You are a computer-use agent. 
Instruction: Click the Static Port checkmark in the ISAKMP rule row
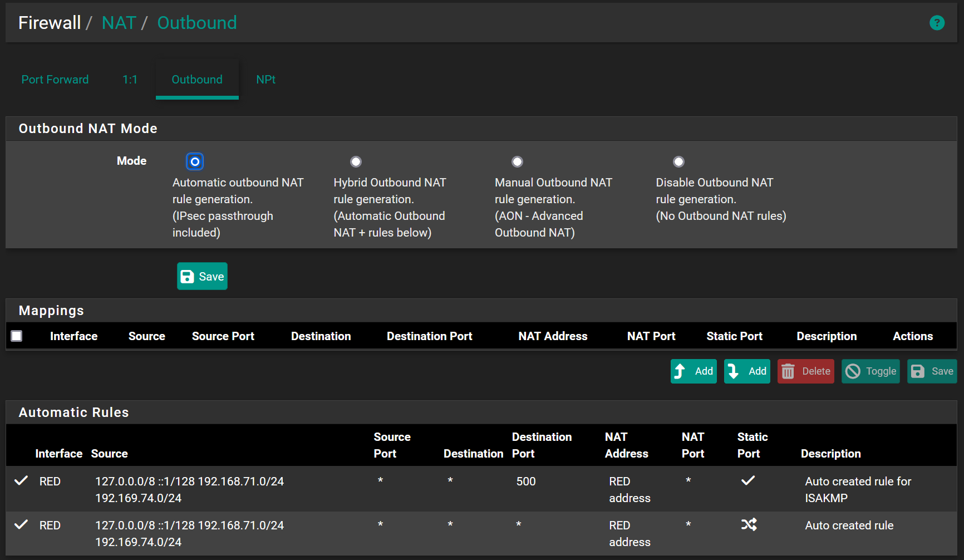(748, 480)
